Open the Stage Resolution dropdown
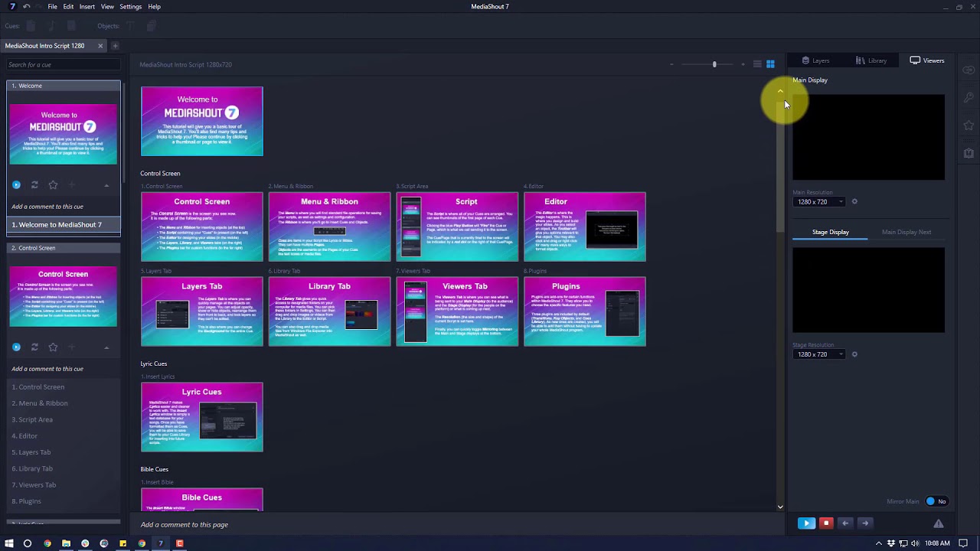The height and width of the screenshot is (551, 980). [819, 354]
